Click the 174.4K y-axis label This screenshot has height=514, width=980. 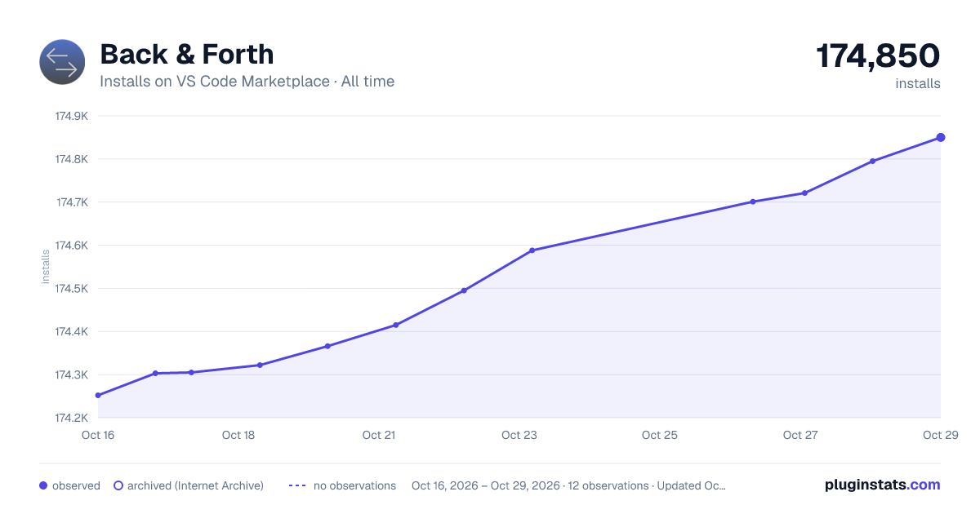[71, 332]
